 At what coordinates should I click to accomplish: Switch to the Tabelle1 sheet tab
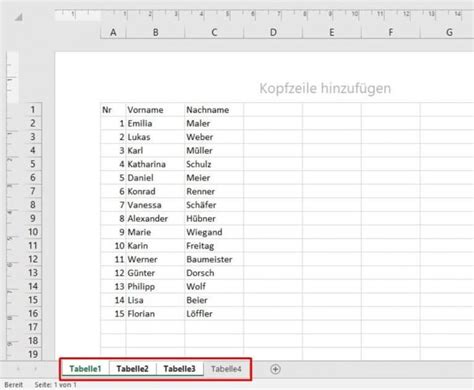point(85,369)
